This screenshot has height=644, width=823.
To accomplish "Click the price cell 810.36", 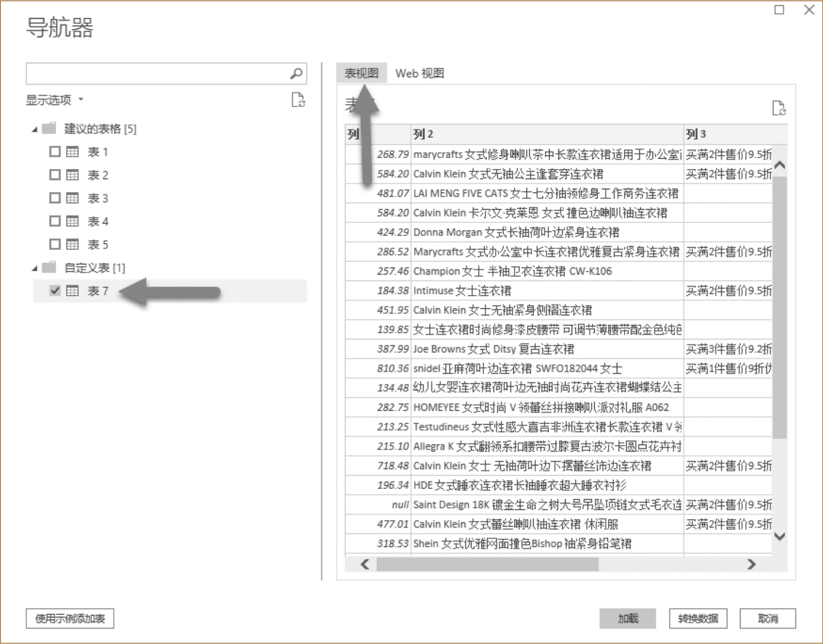I will click(x=378, y=368).
